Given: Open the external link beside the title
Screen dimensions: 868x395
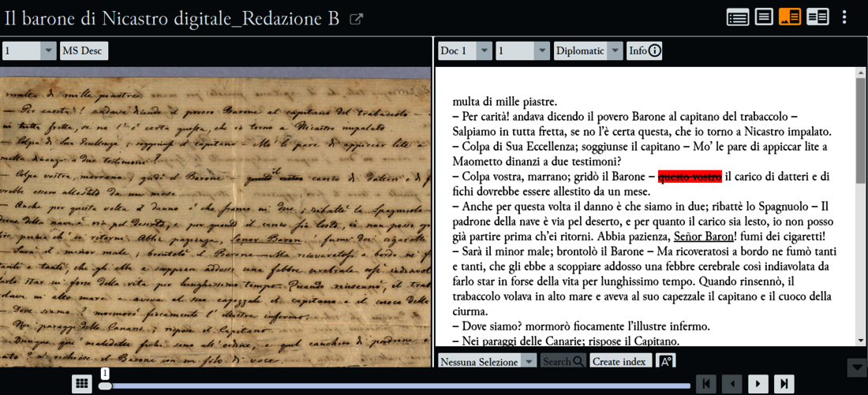Looking at the screenshot, I should pos(357,19).
